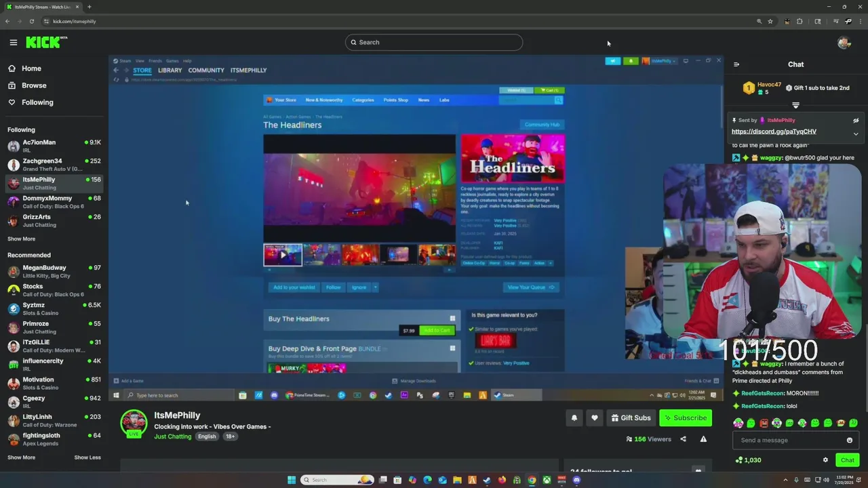
Task: Click the Just Chatting category link
Action: pyautogui.click(x=172, y=436)
